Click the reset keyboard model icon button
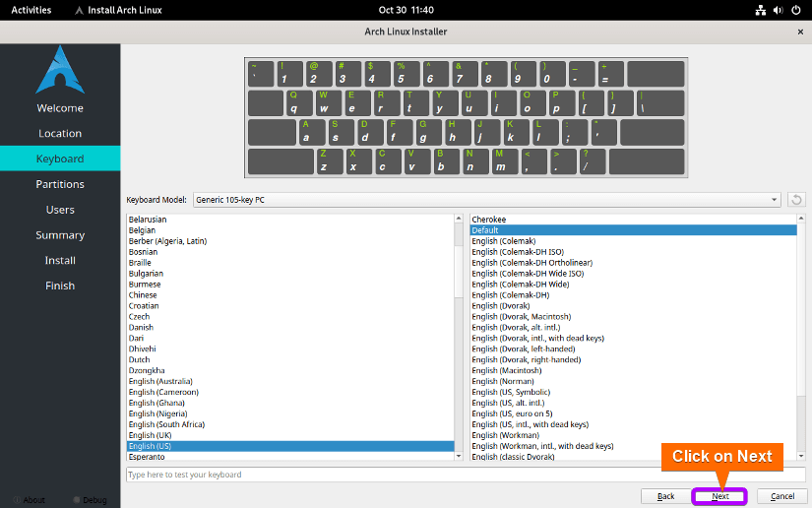812x508 pixels. pos(796,200)
